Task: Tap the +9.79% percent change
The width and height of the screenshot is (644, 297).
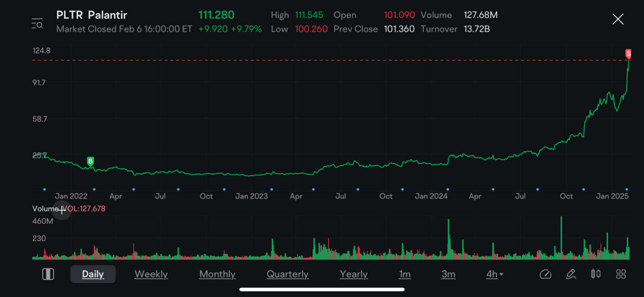Action: coord(246,29)
